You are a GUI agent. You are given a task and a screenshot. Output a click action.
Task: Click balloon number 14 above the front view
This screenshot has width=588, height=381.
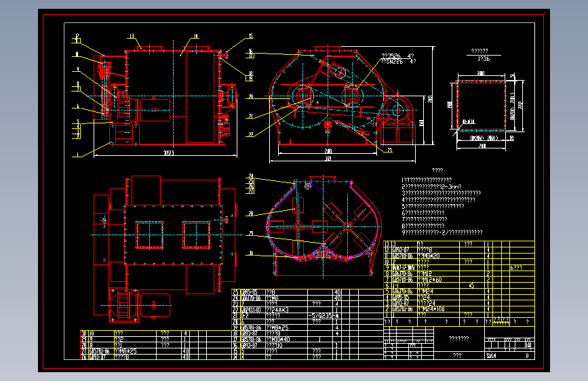pyautogui.click(x=196, y=36)
